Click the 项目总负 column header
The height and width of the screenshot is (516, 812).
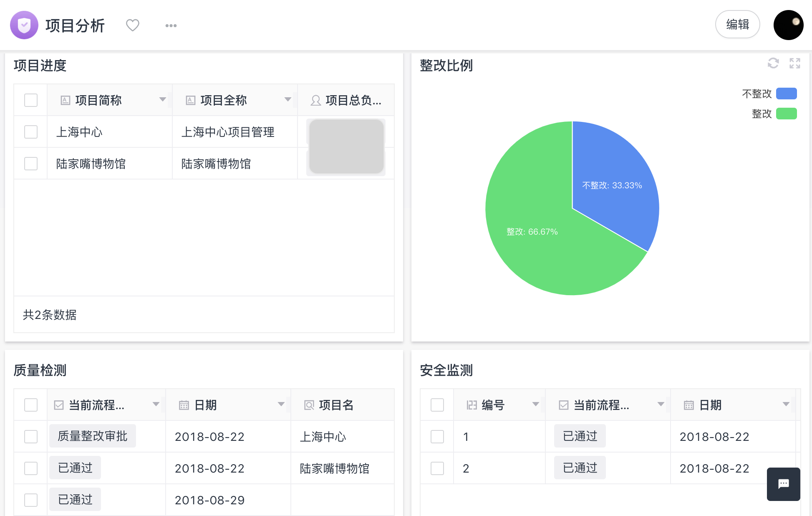point(346,100)
